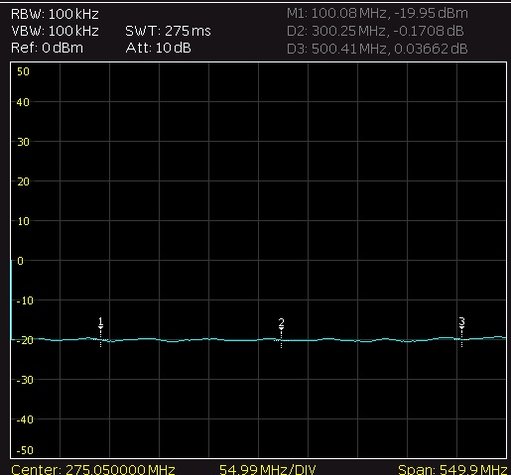Click the cyan spike at the 0 Hz edge

pyautogui.click(x=11, y=300)
